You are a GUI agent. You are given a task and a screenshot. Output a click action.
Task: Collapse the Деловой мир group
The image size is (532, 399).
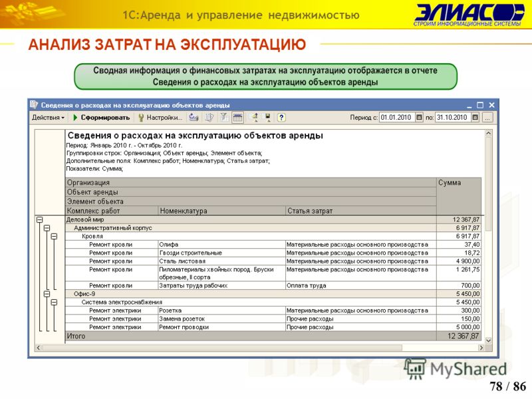(39, 220)
